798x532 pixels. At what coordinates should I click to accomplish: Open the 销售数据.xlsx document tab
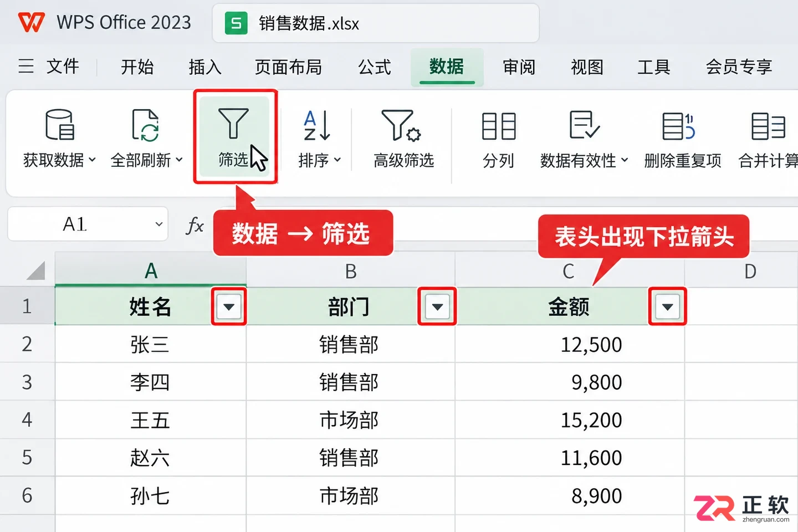click(x=375, y=23)
